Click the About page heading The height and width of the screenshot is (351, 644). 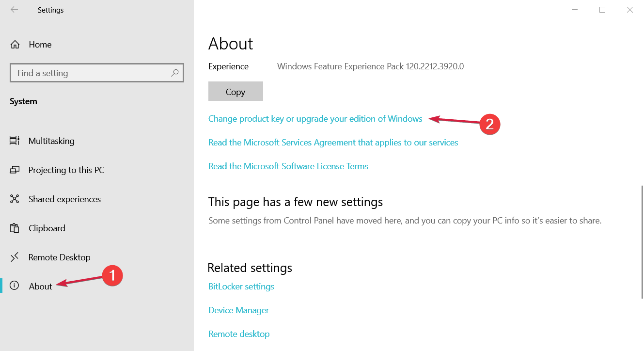231,44
